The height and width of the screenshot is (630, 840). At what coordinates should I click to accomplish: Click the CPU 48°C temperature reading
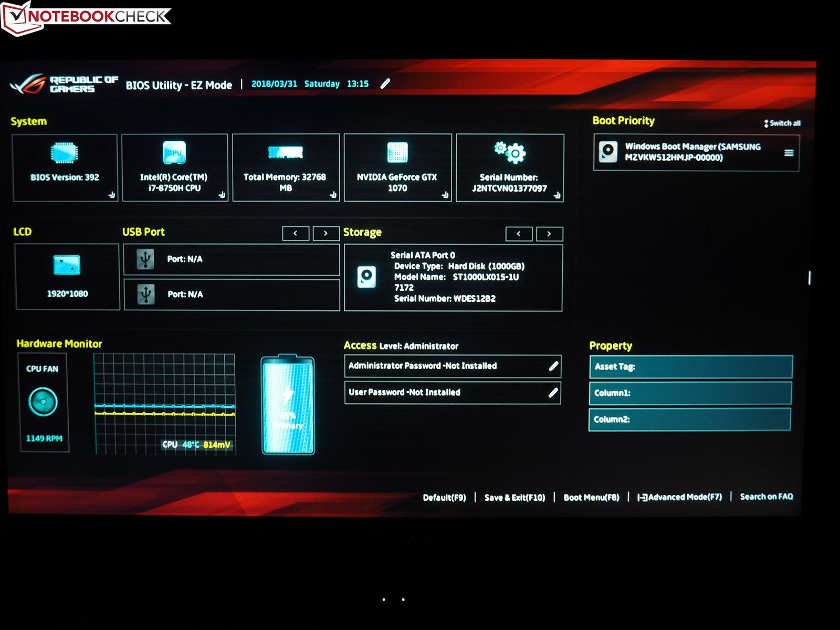tap(181, 445)
